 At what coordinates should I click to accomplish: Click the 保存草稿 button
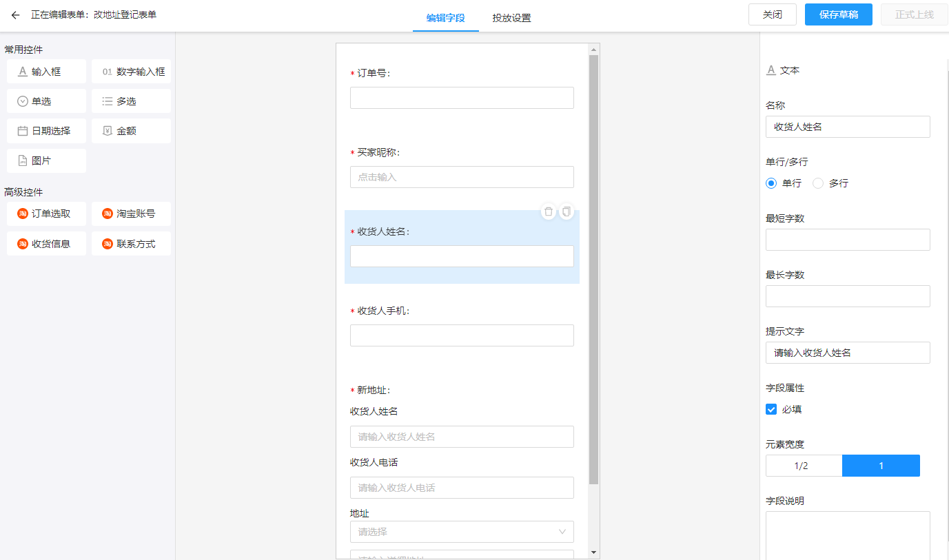pyautogui.click(x=838, y=14)
